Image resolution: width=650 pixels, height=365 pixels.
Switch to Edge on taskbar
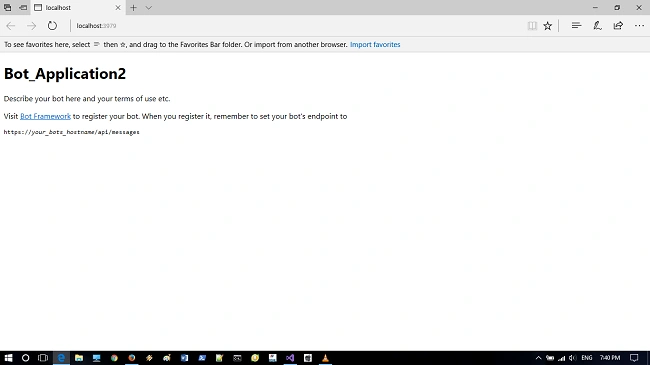click(x=61, y=358)
